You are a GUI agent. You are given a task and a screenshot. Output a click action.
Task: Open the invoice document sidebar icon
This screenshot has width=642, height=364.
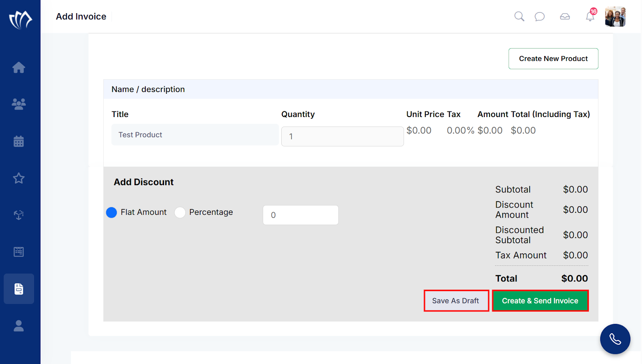click(19, 289)
